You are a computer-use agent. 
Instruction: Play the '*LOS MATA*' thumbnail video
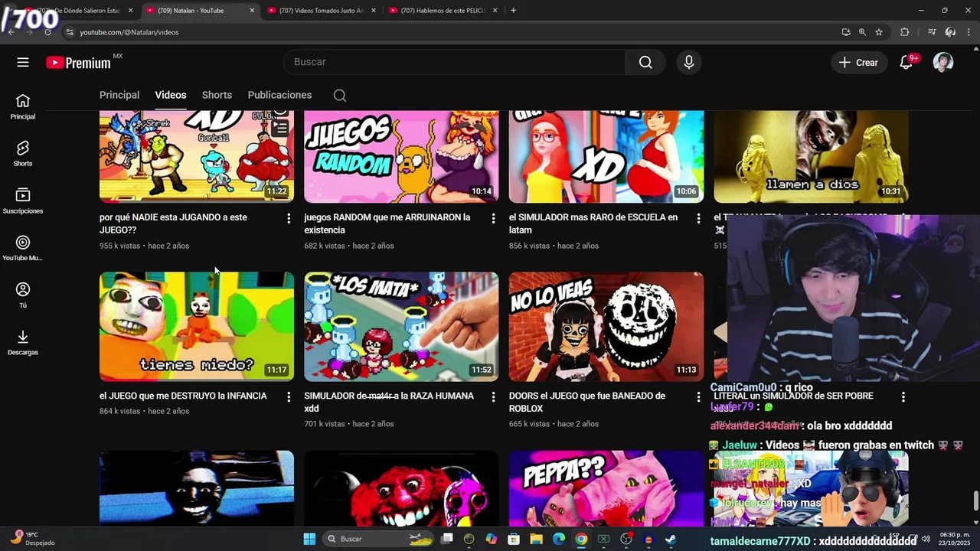[x=401, y=327]
